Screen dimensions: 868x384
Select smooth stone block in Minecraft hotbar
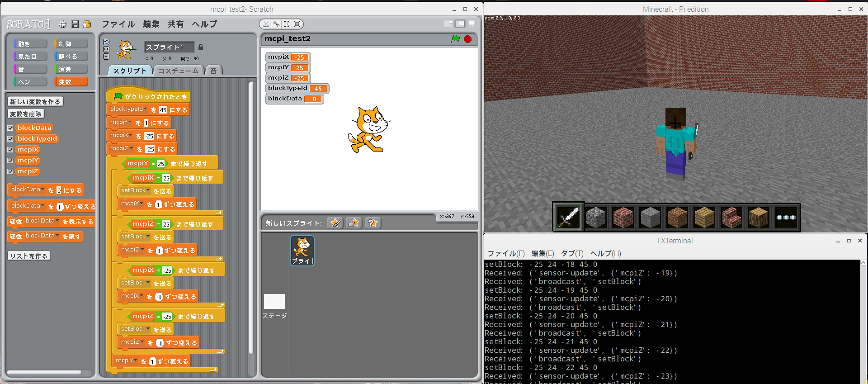[650, 218]
